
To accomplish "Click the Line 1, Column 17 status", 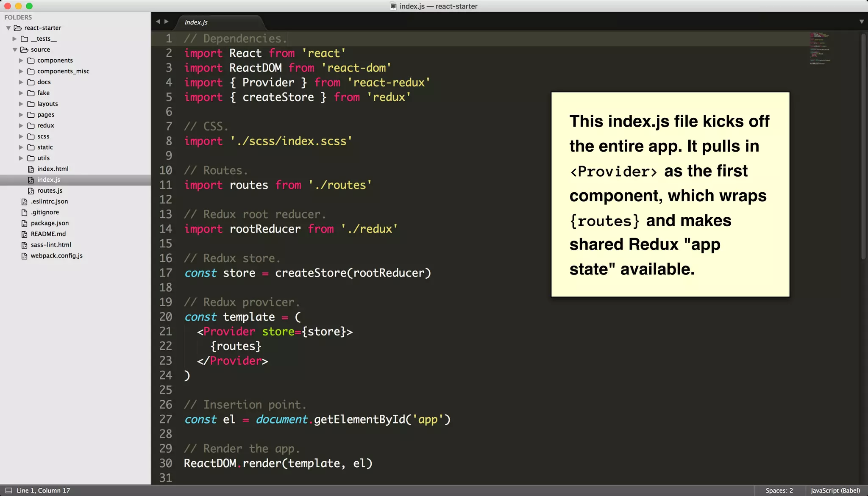I will tap(43, 490).
